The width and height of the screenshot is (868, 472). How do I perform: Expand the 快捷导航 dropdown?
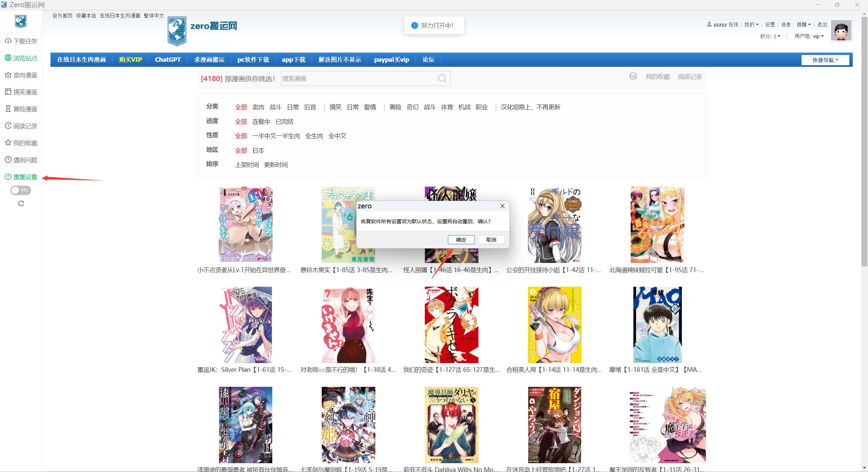(x=825, y=60)
